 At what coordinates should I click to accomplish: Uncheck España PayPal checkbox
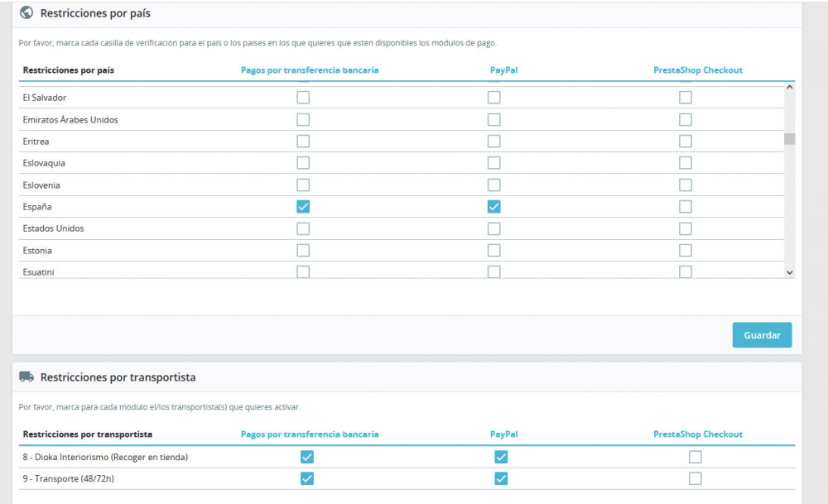click(x=493, y=207)
